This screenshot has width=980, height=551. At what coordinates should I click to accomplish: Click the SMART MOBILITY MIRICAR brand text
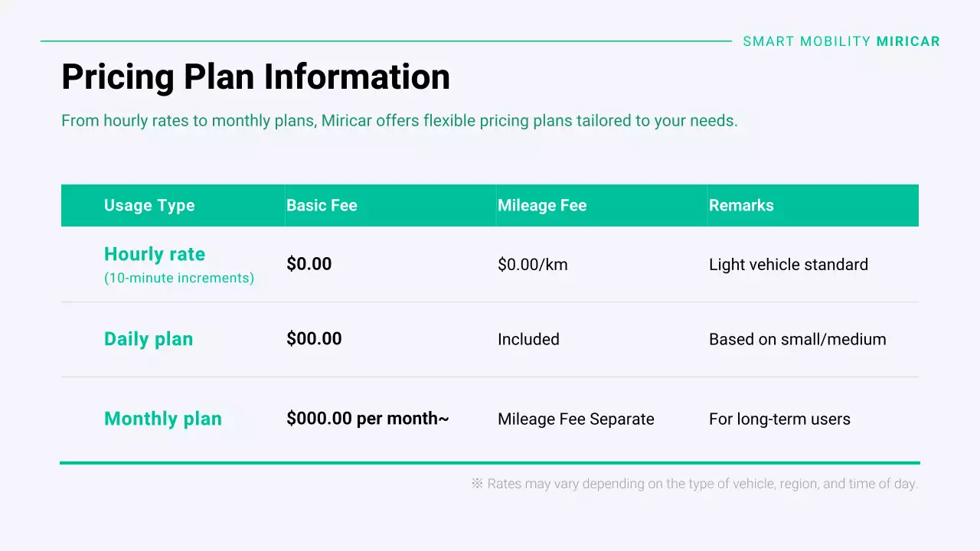841,41
